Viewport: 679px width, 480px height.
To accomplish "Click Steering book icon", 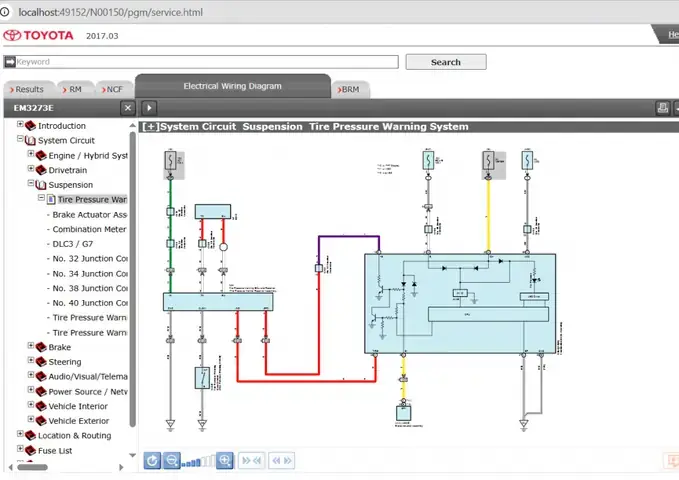I will click(x=41, y=362).
